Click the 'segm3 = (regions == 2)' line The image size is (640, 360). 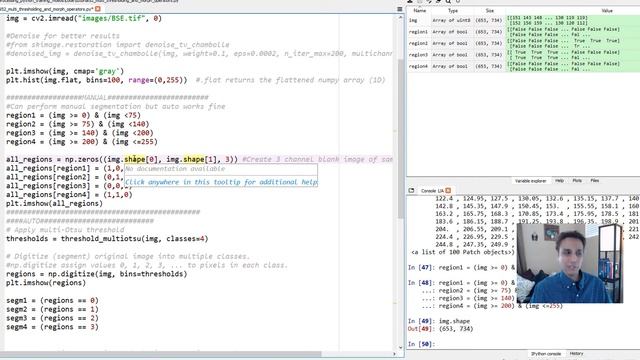(52, 318)
